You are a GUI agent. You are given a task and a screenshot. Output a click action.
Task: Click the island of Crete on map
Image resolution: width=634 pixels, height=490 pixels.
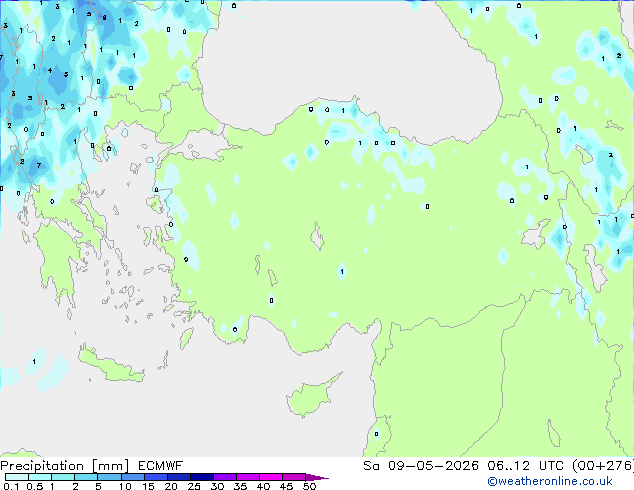tap(111, 365)
